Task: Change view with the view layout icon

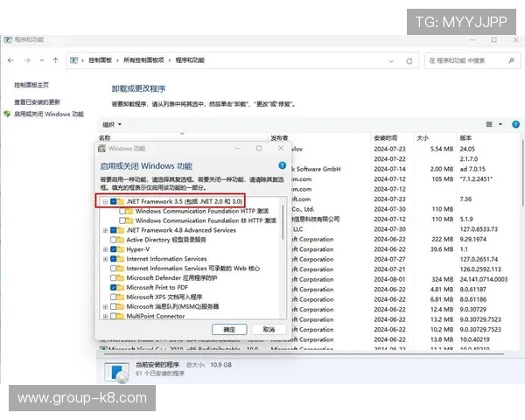Action: point(489,124)
